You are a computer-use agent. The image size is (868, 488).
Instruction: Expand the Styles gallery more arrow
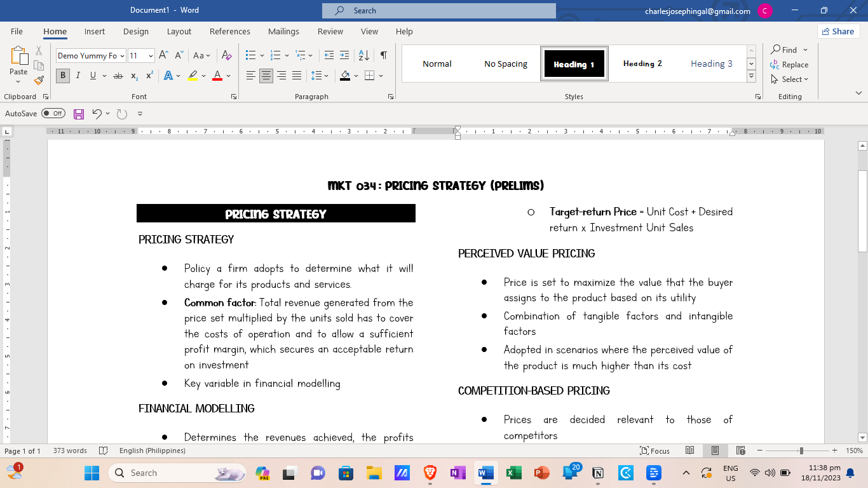pos(752,76)
